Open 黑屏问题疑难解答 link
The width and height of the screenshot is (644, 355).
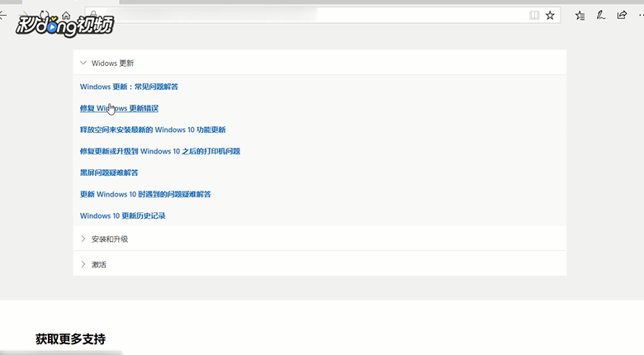click(x=109, y=173)
